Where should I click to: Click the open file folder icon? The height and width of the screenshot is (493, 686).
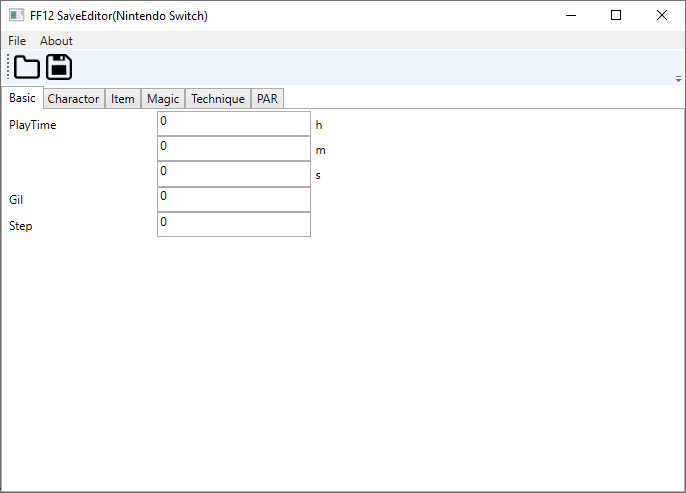(27, 67)
